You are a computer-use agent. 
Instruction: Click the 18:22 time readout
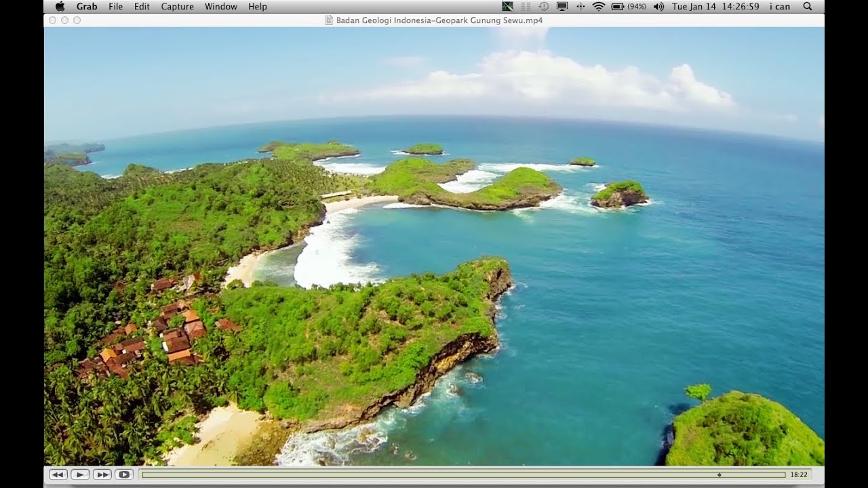[799, 475]
